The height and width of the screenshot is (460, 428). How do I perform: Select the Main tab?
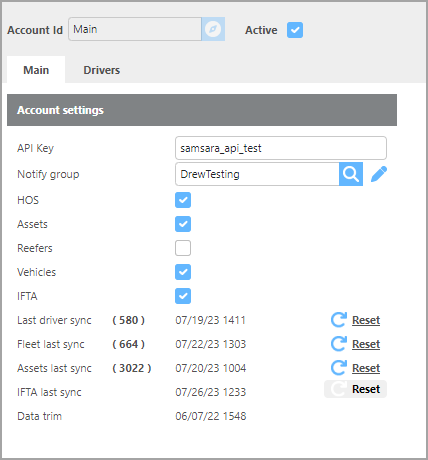(x=36, y=70)
